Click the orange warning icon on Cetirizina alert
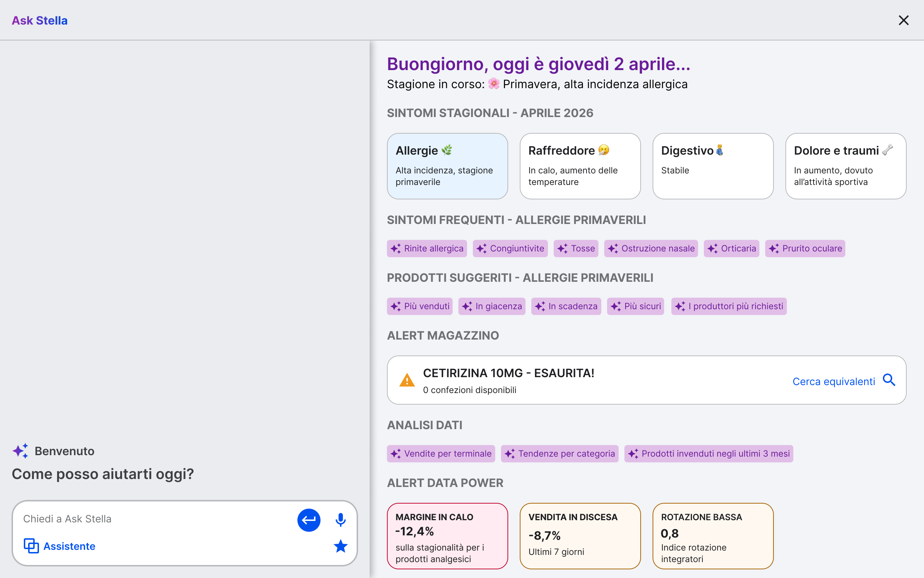This screenshot has width=924, height=578. tap(407, 380)
